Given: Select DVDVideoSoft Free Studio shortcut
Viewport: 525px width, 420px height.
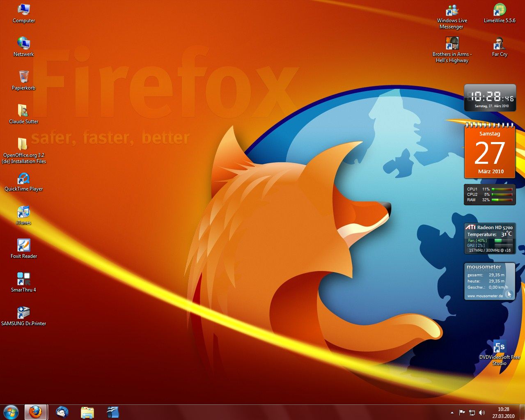Looking at the screenshot, I should coord(500,353).
